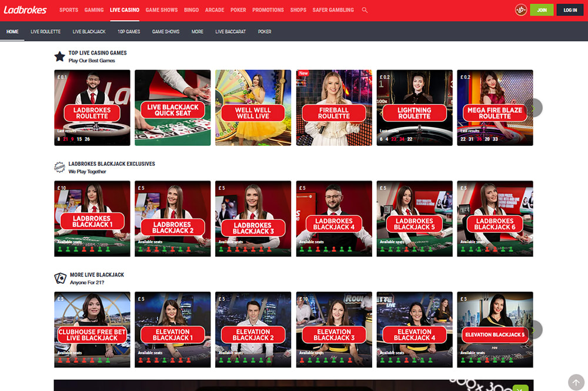588x391 pixels.
Task: Open the Well Well Well Live game
Action: pyautogui.click(x=253, y=108)
